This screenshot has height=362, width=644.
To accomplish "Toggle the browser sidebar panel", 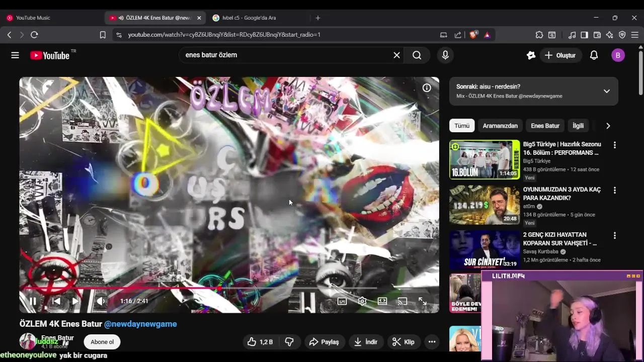I will point(584,35).
